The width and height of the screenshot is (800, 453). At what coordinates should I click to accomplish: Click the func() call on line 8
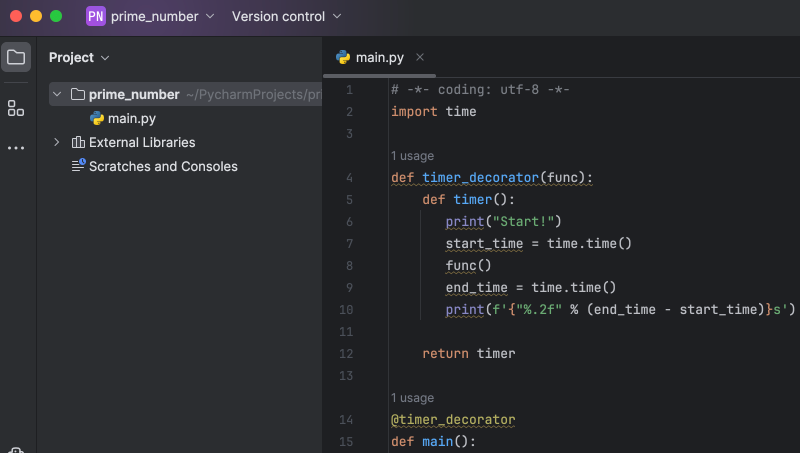pyautogui.click(x=468, y=265)
